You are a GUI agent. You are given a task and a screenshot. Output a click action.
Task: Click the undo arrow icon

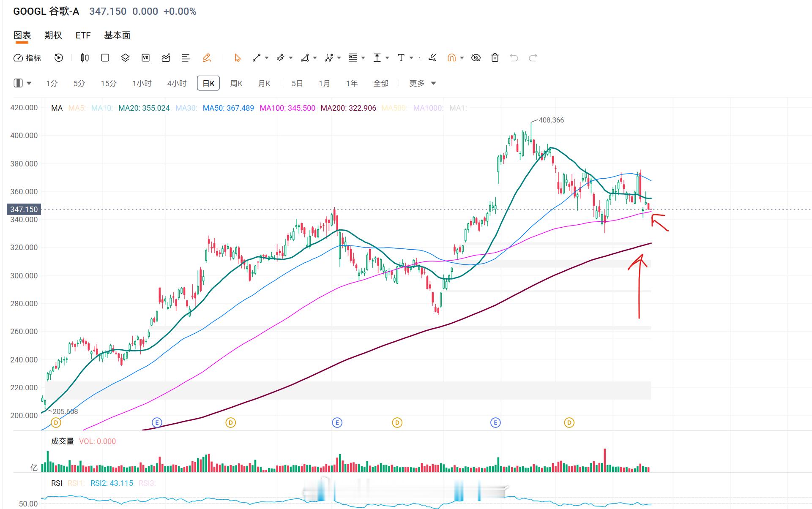pyautogui.click(x=514, y=58)
